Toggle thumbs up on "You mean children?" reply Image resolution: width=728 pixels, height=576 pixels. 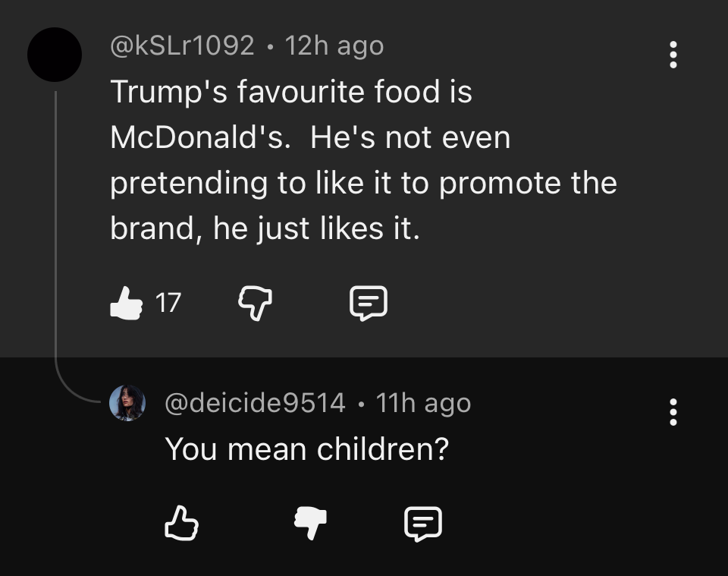181,524
